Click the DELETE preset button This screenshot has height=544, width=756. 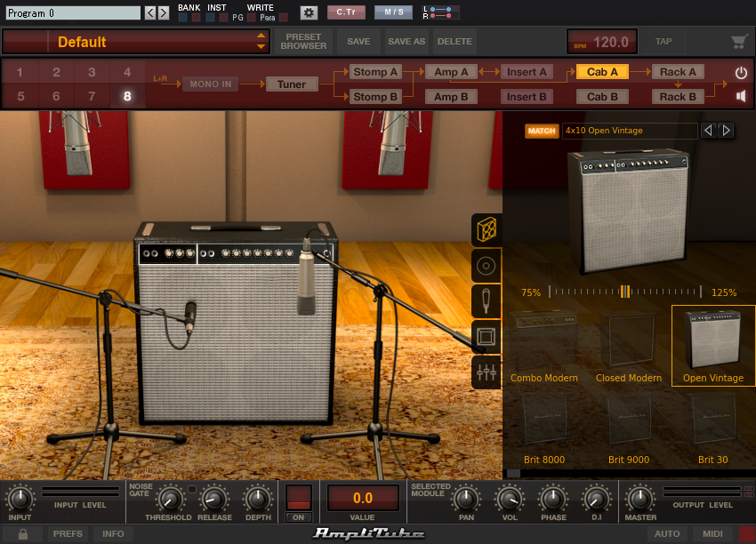[454, 42]
